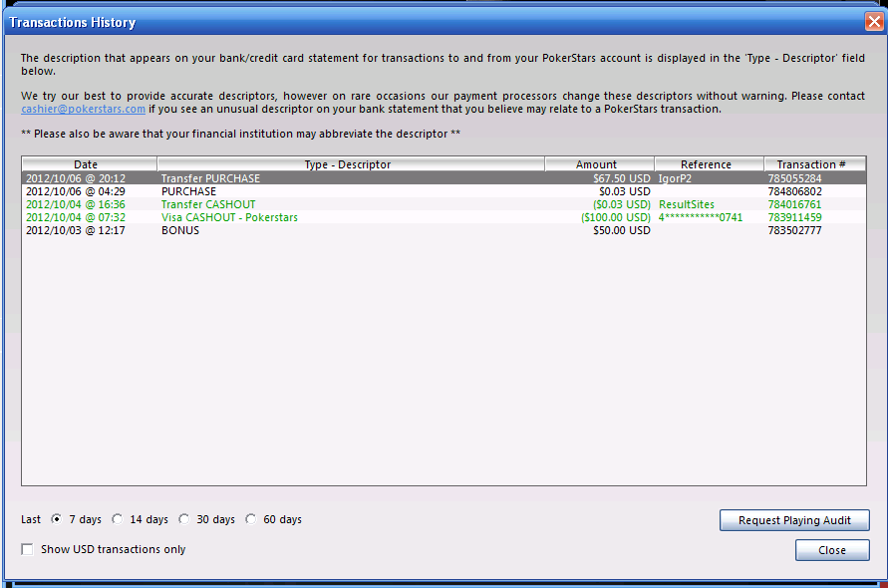The height and width of the screenshot is (588, 888).
Task: Sort by the Amount column header
Action: (x=600, y=164)
